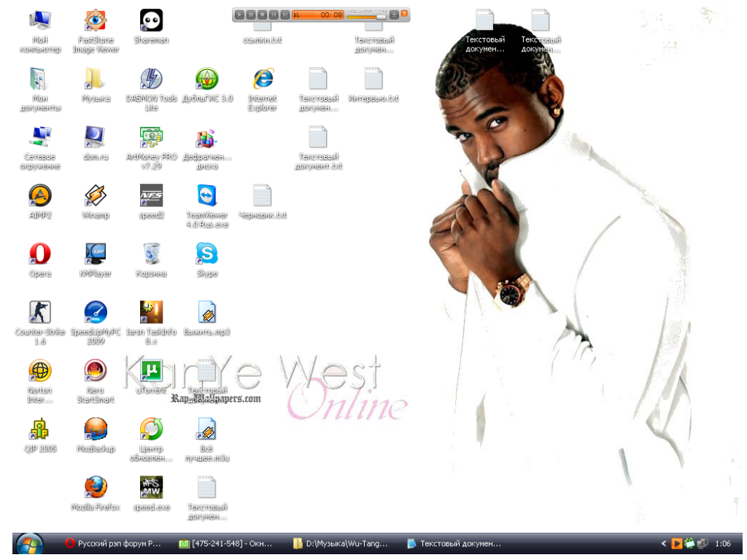Launch KMPlayer shortcut
This screenshot has height=560, width=747.
click(96, 260)
